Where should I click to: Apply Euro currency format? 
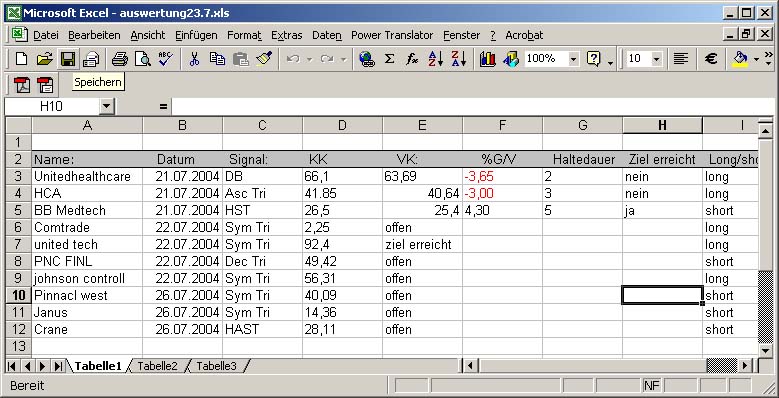pos(711,59)
